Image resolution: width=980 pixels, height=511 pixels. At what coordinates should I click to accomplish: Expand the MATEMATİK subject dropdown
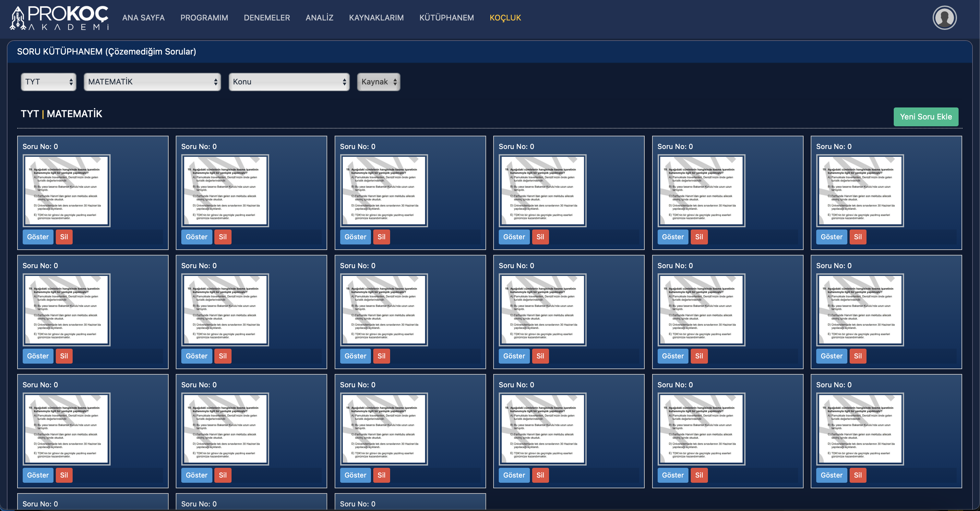(152, 82)
